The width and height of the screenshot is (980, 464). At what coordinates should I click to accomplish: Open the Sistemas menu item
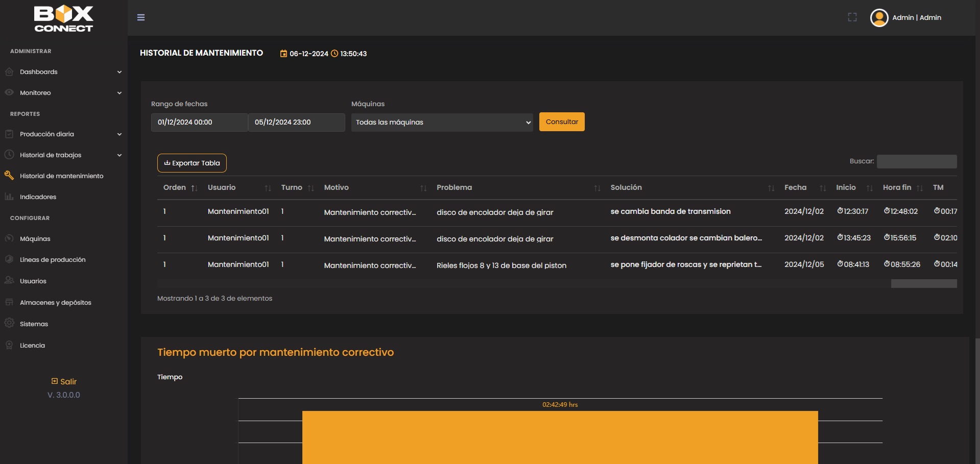pos(34,324)
